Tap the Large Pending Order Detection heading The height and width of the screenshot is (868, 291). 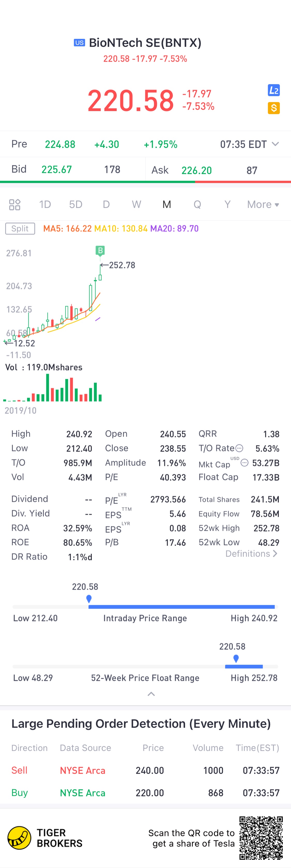tap(141, 724)
